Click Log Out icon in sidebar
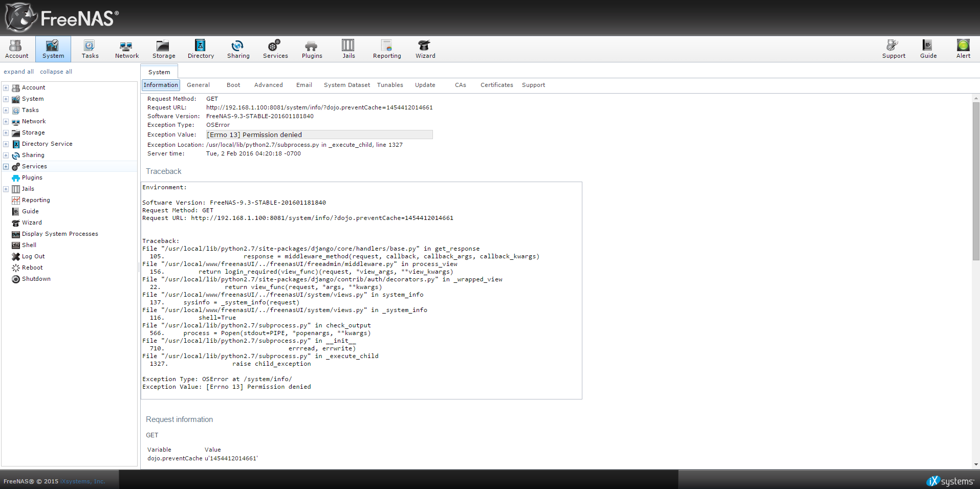This screenshot has width=980, height=489. coord(16,256)
